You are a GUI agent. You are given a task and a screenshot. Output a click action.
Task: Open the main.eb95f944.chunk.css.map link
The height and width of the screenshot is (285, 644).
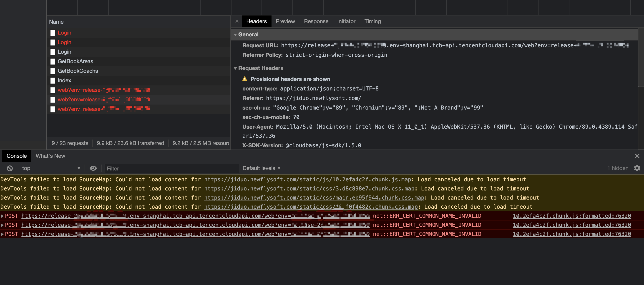tap(314, 197)
